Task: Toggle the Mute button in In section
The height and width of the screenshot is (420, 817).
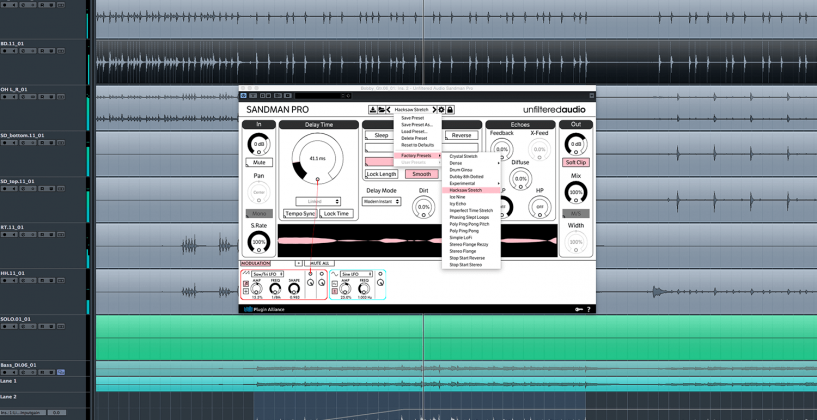Action: (x=259, y=163)
